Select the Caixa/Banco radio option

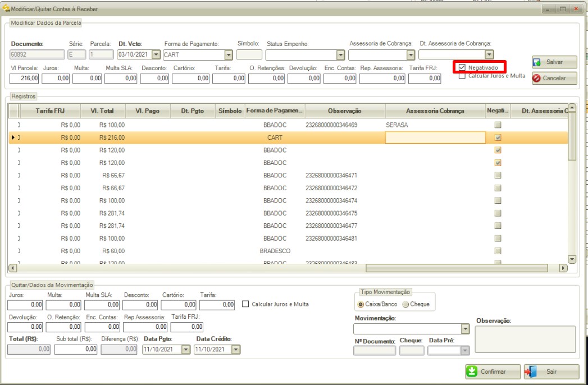point(361,304)
